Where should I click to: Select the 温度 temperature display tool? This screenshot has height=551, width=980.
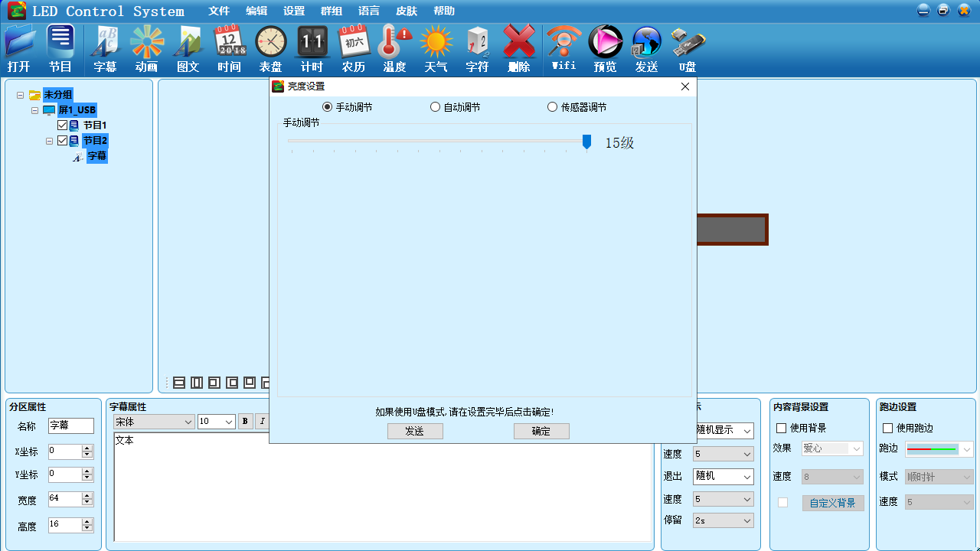coord(394,48)
